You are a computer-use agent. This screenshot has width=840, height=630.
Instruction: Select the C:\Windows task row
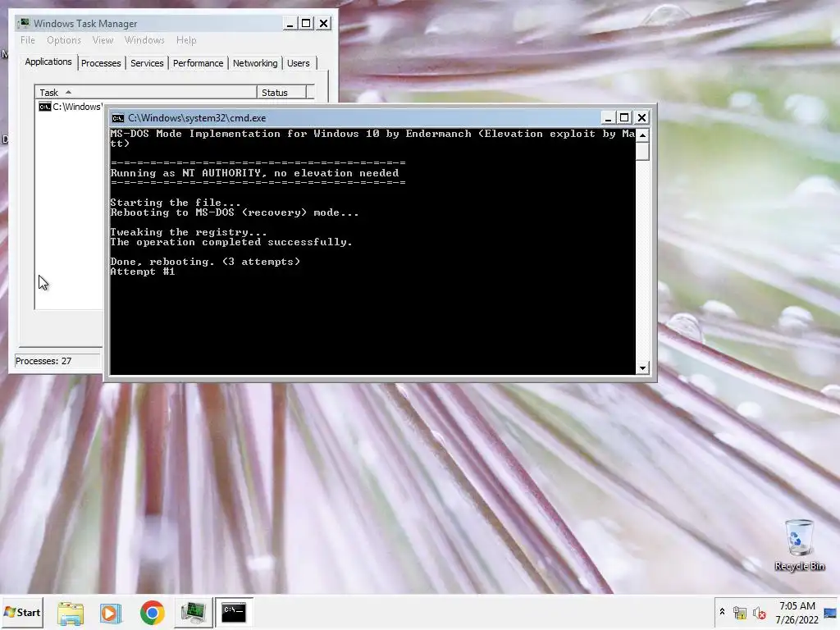70,107
